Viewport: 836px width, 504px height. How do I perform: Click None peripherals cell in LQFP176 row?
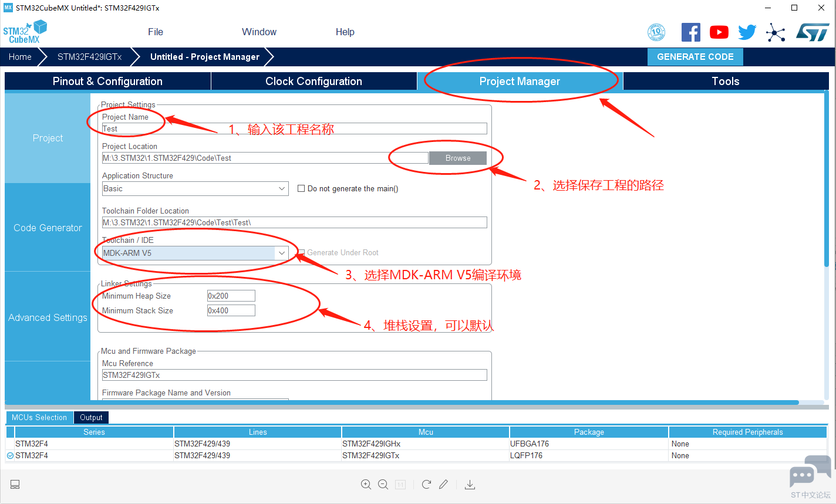tap(748, 456)
